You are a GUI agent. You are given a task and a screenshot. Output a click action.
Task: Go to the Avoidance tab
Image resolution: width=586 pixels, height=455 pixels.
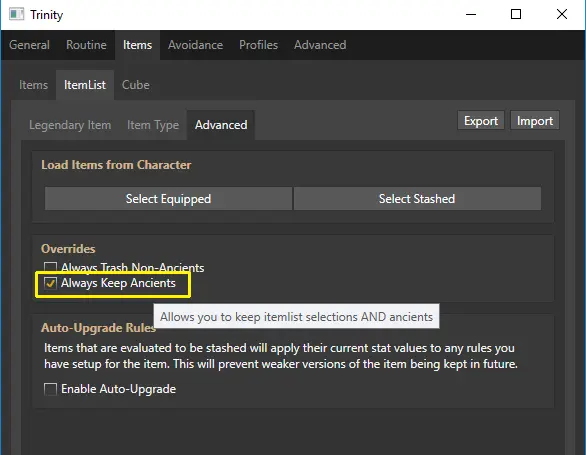195,45
